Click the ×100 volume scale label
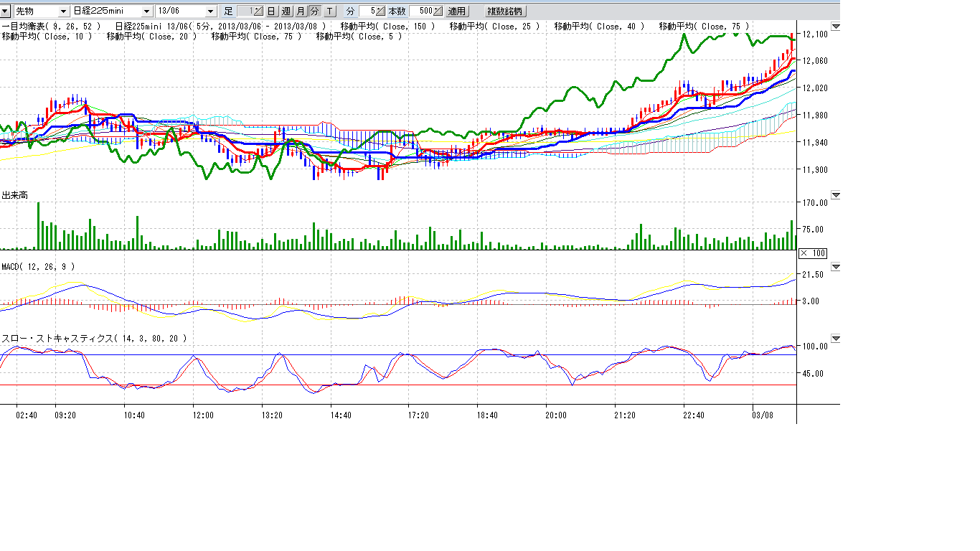The height and width of the screenshot is (551, 980). click(x=813, y=253)
